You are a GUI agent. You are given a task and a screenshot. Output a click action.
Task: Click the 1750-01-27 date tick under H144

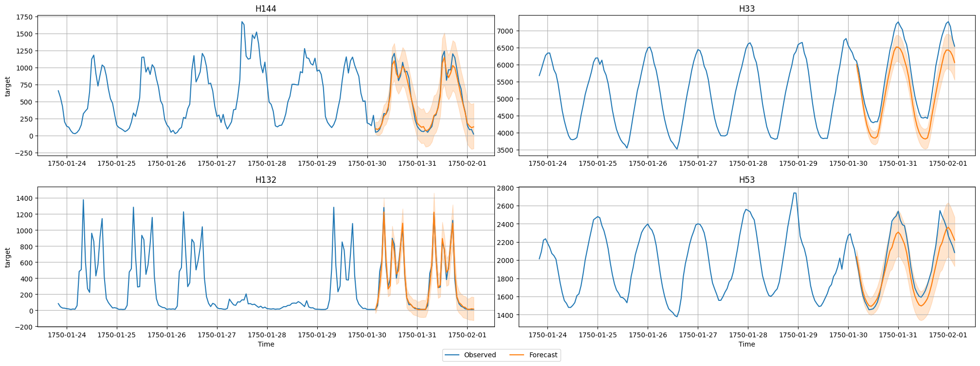pyautogui.click(x=218, y=163)
